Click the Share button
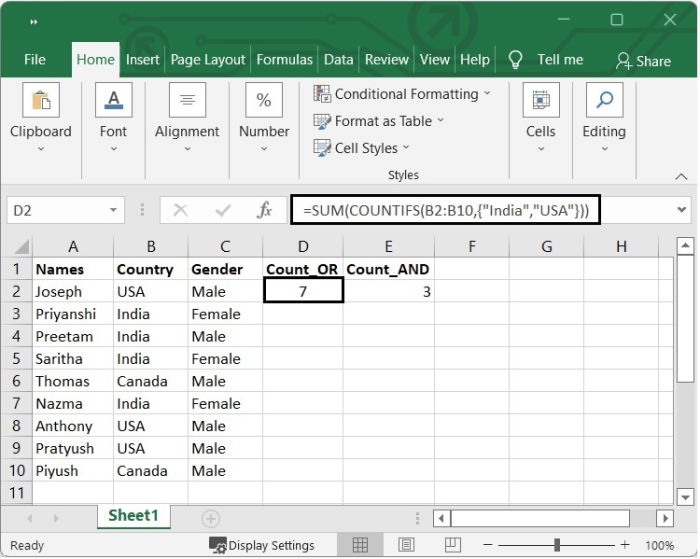Screen dimensions: 700x559 click(x=643, y=61)
